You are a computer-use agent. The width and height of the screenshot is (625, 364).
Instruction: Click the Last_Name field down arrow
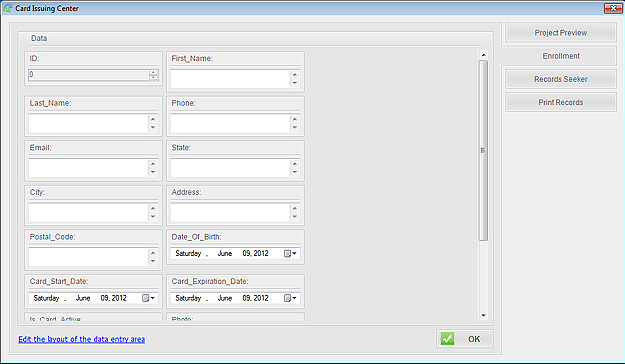tap(153, 128)
